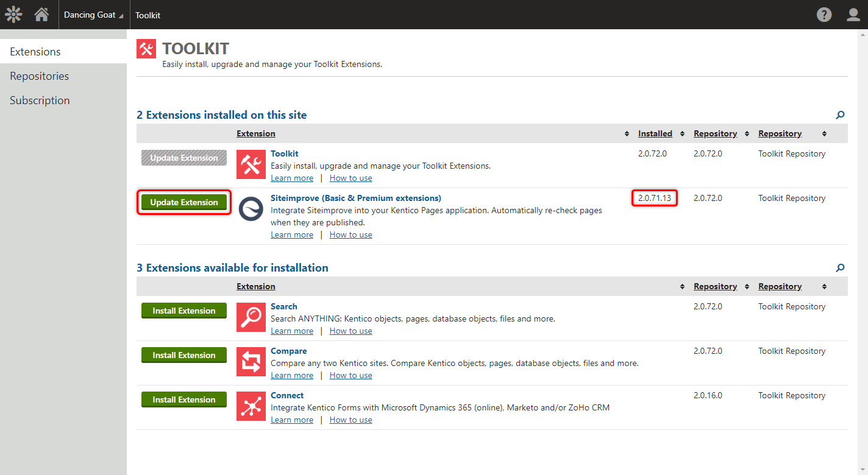Image resolution: width=868 pixels, height=475 pixels.
Task: Open the help question mark icon
Action: [824, 14]
